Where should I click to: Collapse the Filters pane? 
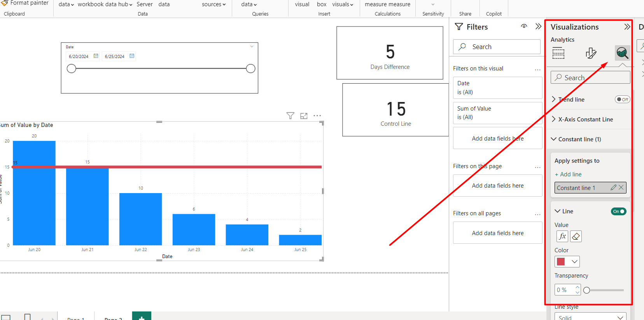point(538,26)
